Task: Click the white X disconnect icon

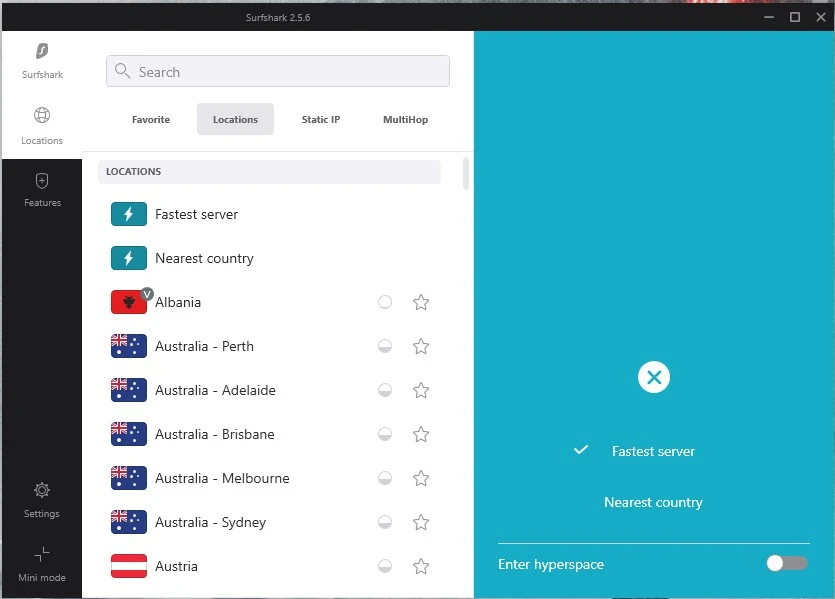Action: coord(653,377)
